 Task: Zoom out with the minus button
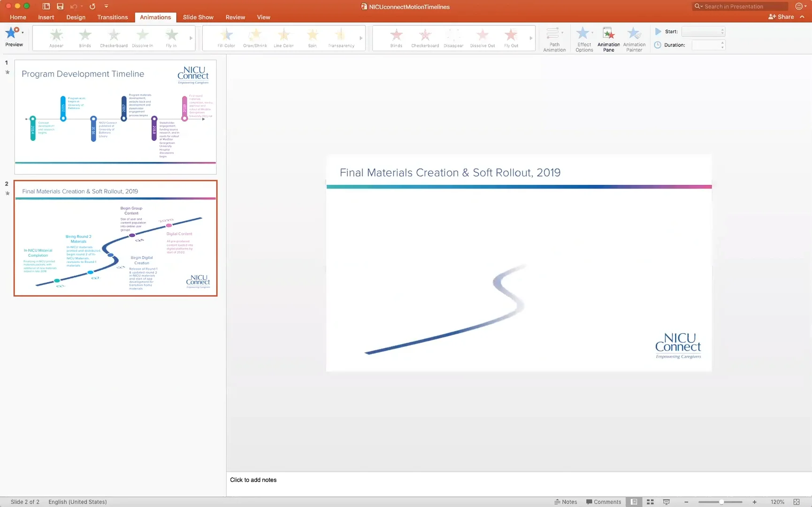[x=686, y=502]
